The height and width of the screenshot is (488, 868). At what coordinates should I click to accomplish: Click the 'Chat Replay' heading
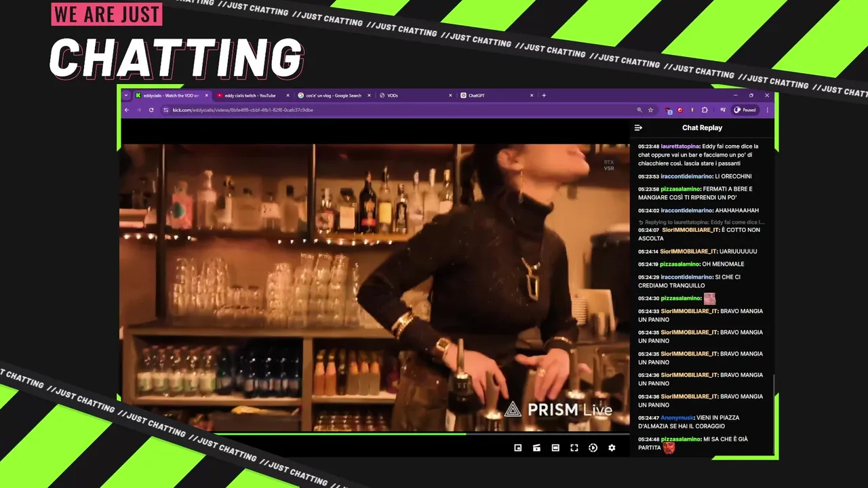click(x=702, y=127)
